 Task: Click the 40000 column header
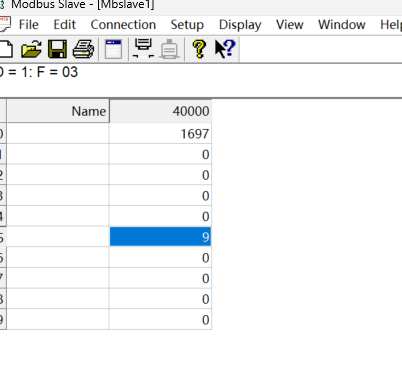point(160,111)
